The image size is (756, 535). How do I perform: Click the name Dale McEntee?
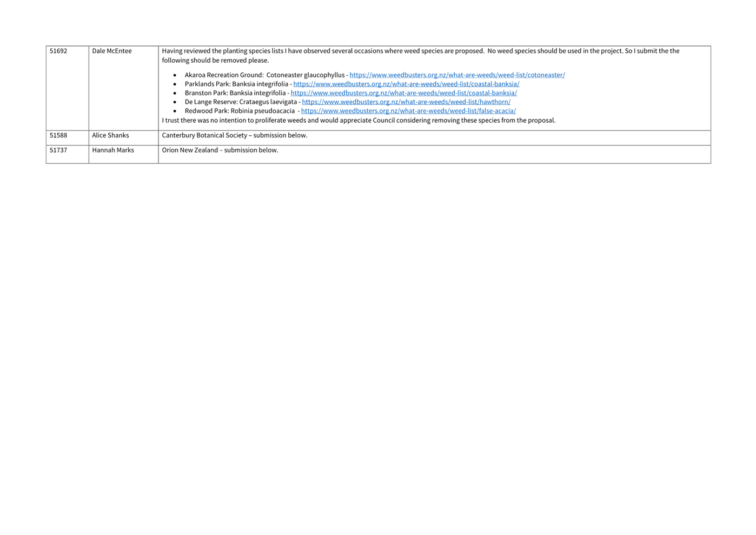click(x=112, y=51)
